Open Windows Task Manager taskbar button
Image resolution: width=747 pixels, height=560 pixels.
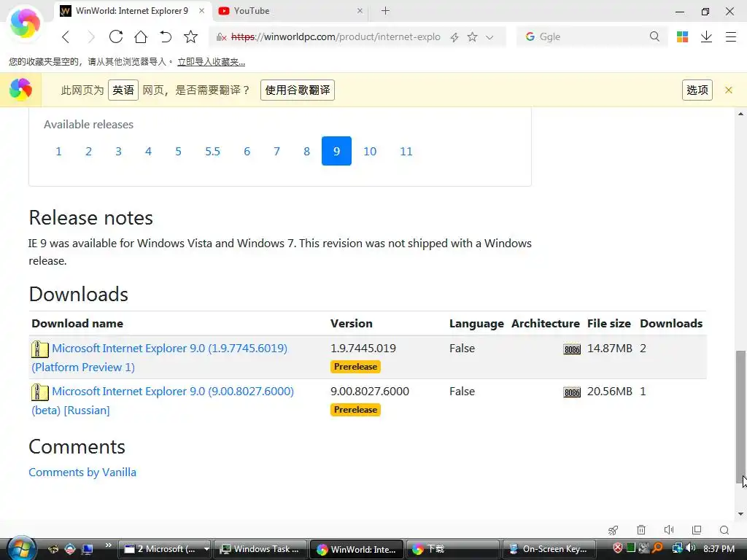[x=260, y=549]
